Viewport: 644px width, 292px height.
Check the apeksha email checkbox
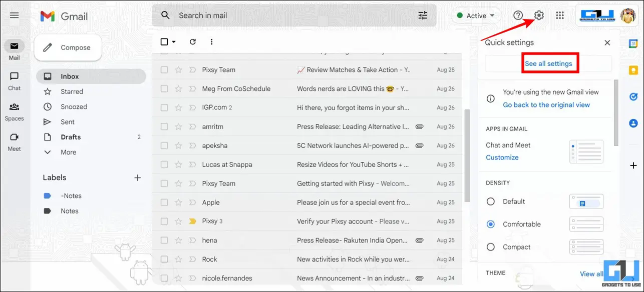click(164, 146)
